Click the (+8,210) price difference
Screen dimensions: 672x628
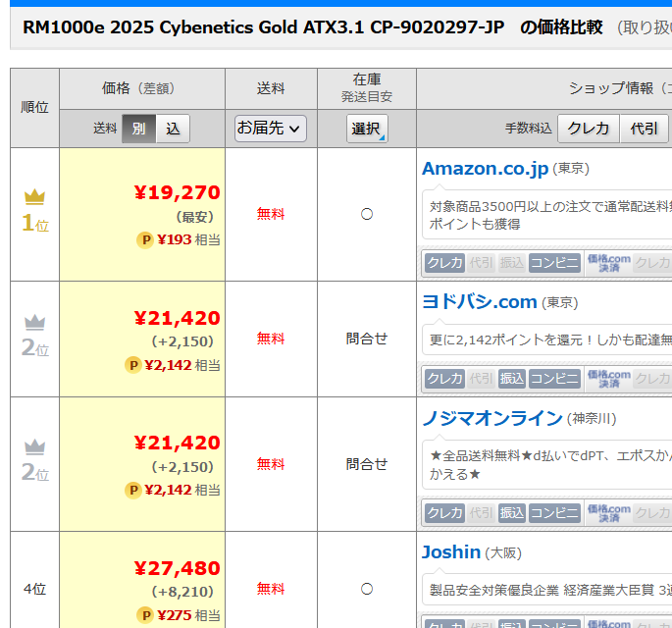182,592
